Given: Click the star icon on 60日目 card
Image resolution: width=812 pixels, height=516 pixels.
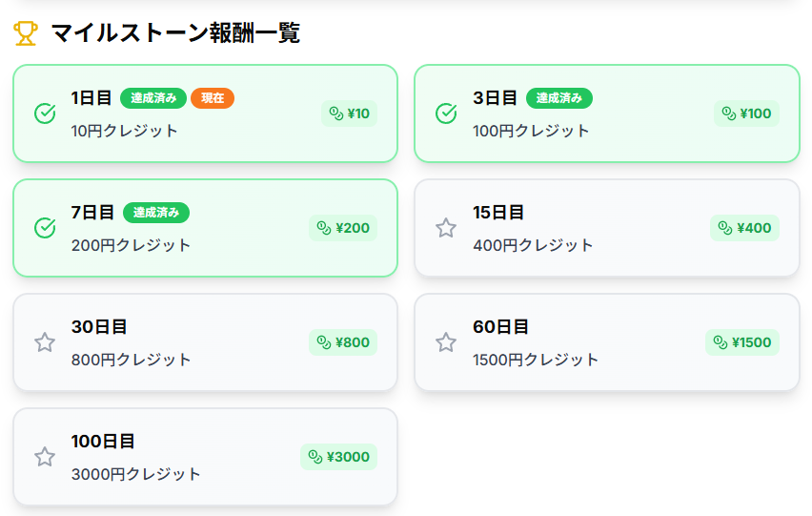Looking at the screenshot, I should tap(446, 342).
